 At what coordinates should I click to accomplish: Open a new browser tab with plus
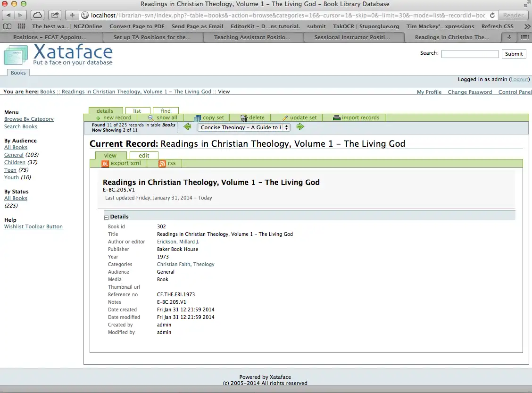(x=509, y=37)
